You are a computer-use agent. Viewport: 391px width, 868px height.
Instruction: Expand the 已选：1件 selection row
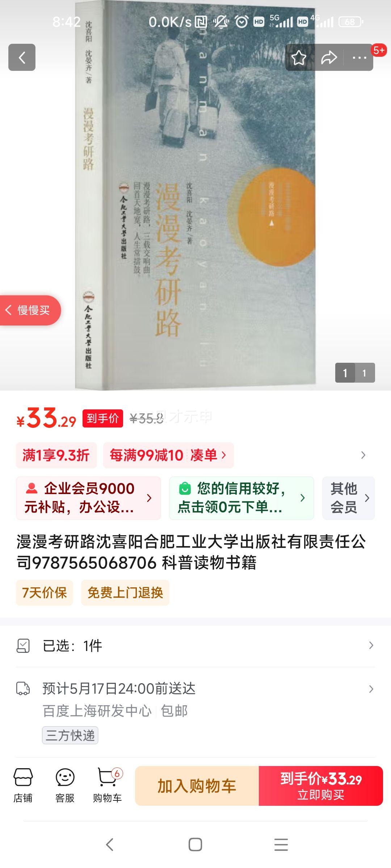(195, 646)
